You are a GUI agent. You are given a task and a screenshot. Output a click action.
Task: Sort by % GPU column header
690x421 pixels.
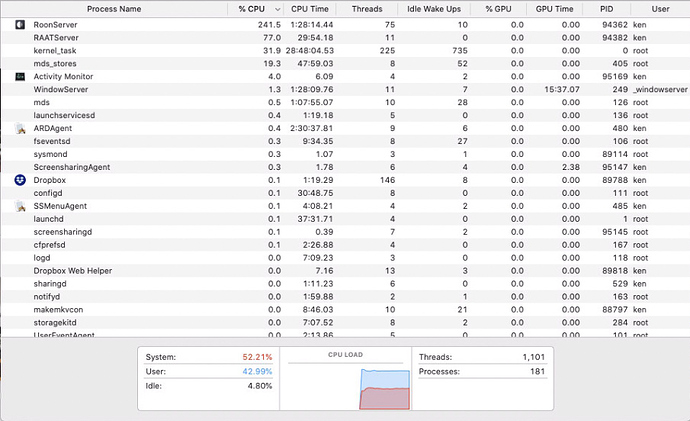click(x=499, y=9)
